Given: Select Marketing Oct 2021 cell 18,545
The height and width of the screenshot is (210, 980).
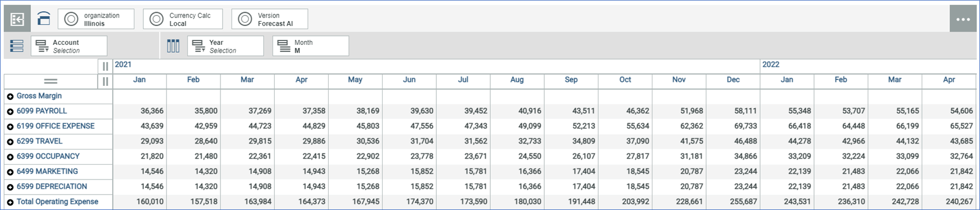Looking at the screenshot, I should pyautogui.click(x=625, y=172).
